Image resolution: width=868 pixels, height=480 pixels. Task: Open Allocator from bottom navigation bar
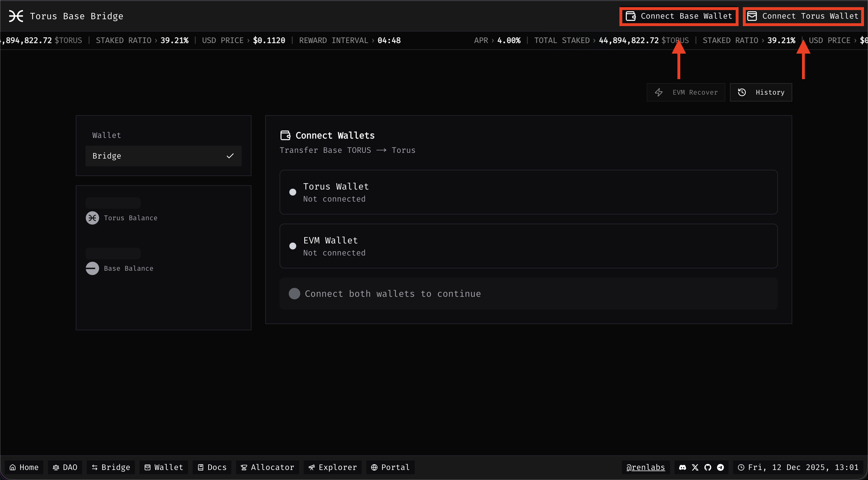point(268,467)
